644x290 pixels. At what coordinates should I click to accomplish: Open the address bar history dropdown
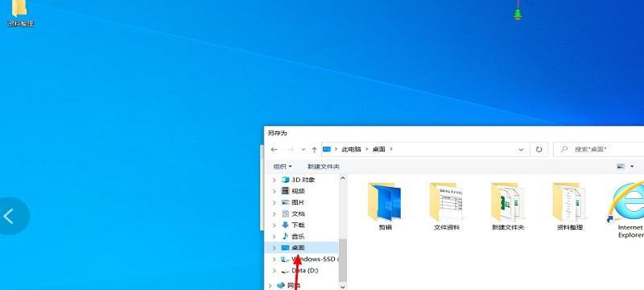pos(522,150)
